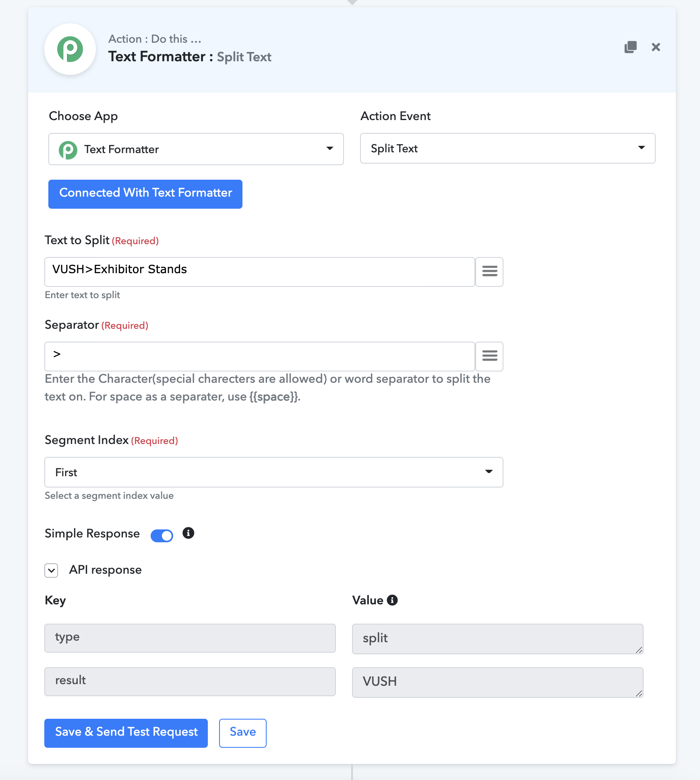Click the Separator input field
This screenshot has width=700, height=780.
tap(260, 357)
